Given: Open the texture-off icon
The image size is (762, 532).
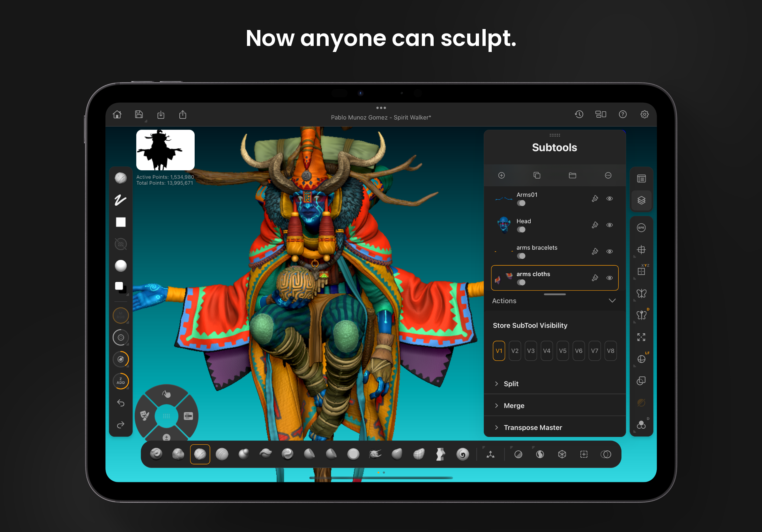Looking at the screenshot, I should click(121, 244).
